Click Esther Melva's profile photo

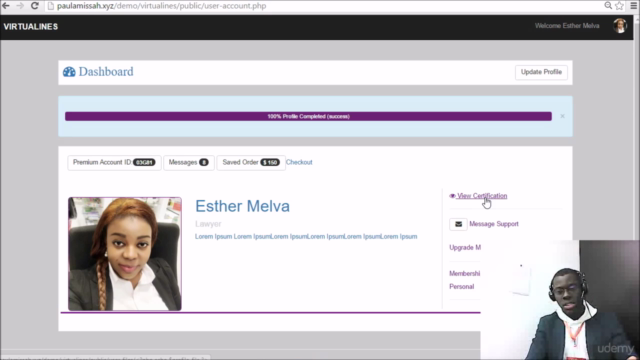[x=125, y=254]
